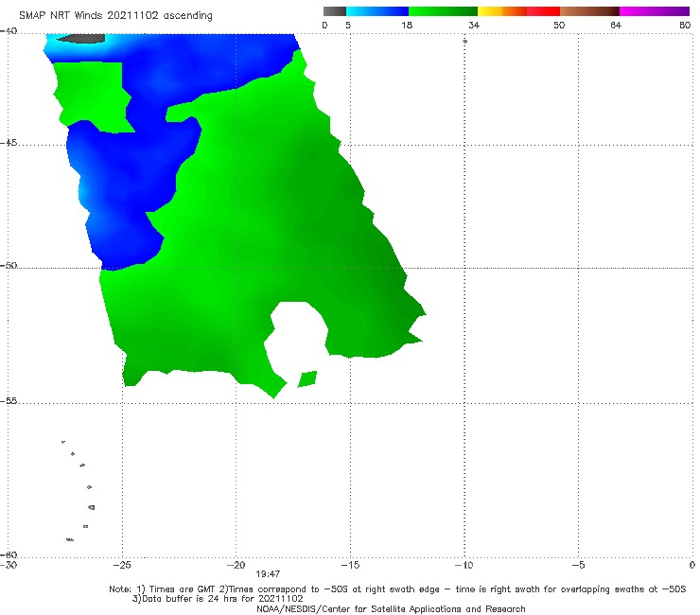Click the yellow-orange segment of the color bar
700x615 pixels.
[501, 11]
